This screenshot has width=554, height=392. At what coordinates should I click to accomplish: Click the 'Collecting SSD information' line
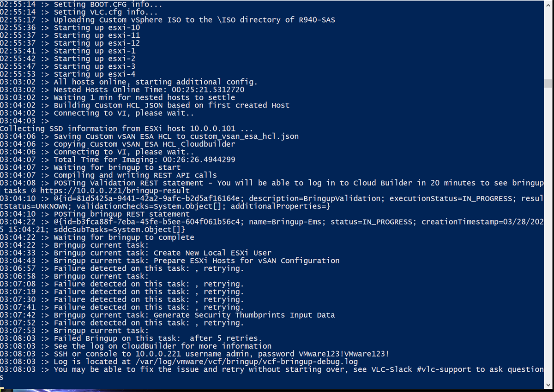point(126,129)
